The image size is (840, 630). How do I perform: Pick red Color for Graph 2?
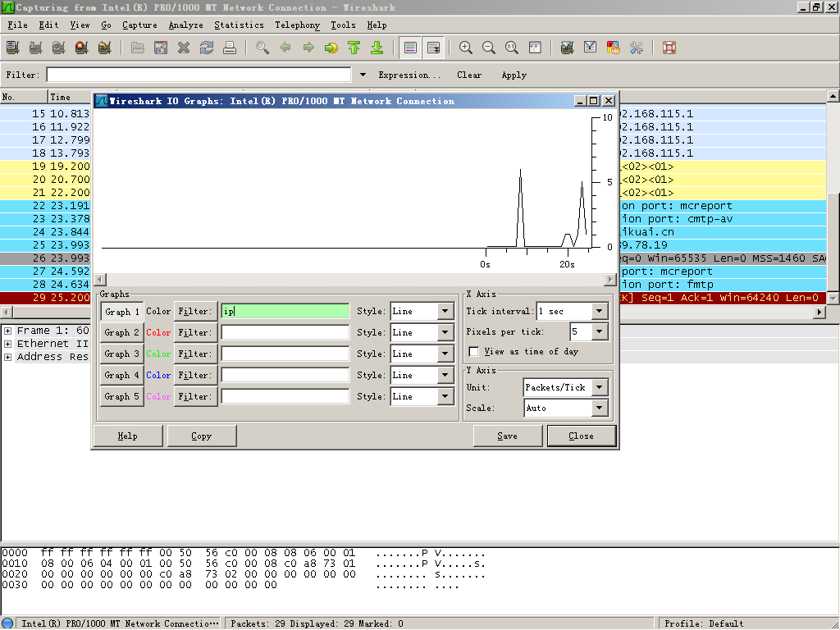[x=158, y=333]
